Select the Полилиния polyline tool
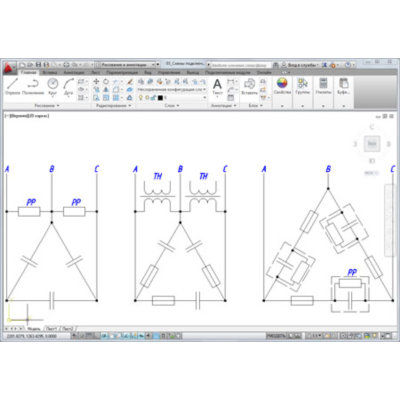 [x=33, y=87]
